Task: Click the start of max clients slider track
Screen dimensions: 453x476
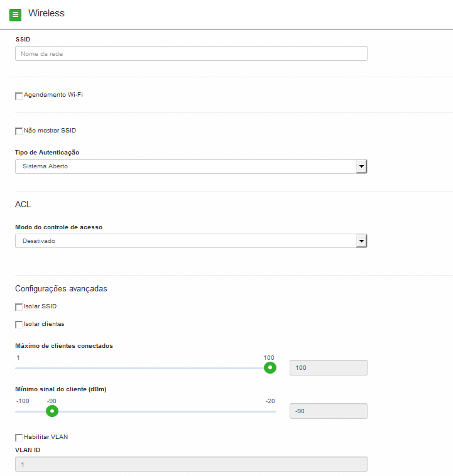Action: tap(17, 368)
